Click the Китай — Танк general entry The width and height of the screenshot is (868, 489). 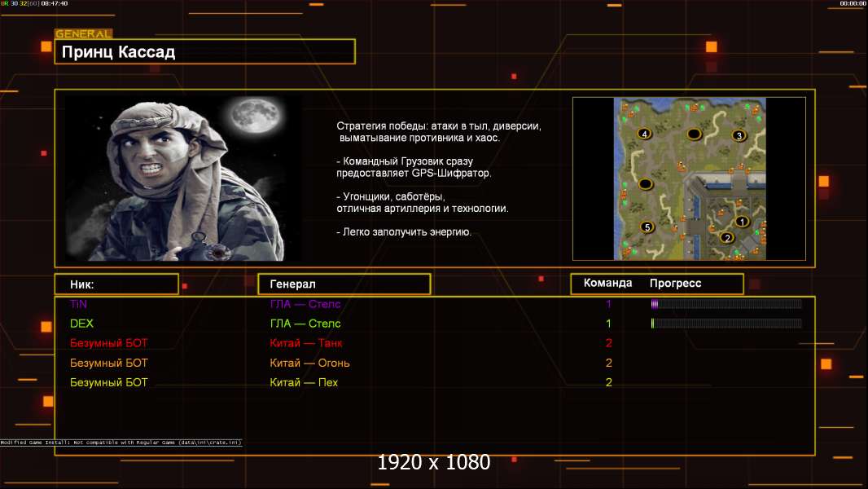pos(306,343)
